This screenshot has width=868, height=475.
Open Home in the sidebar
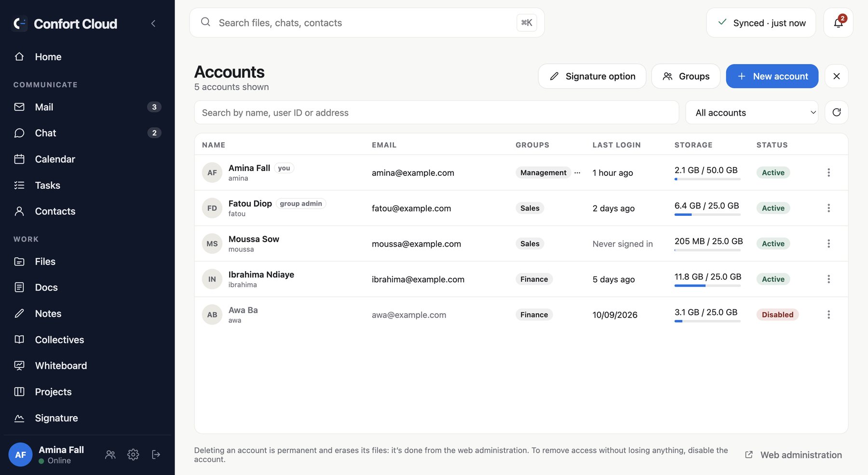click(87, 57)
